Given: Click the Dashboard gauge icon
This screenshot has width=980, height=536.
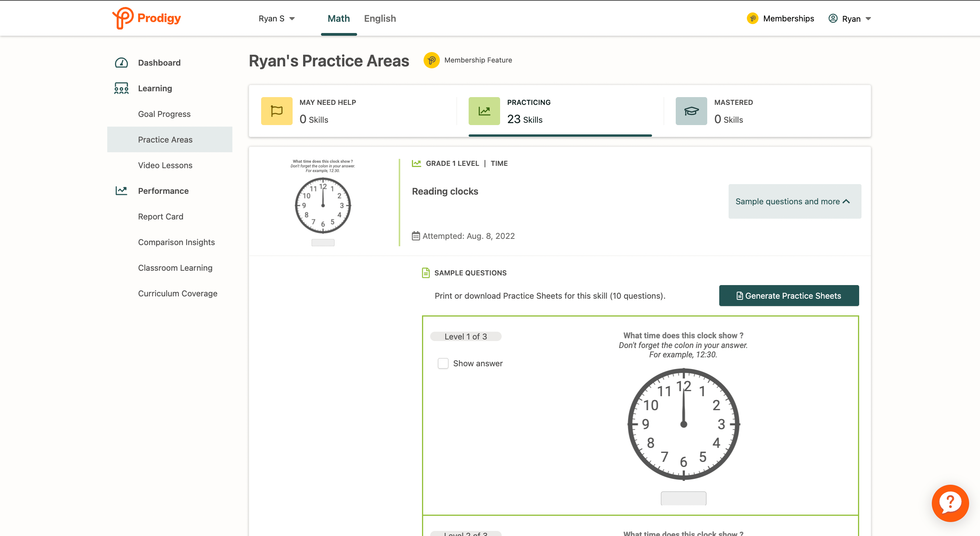Looking at the screenshot, I should coord(121,63).
